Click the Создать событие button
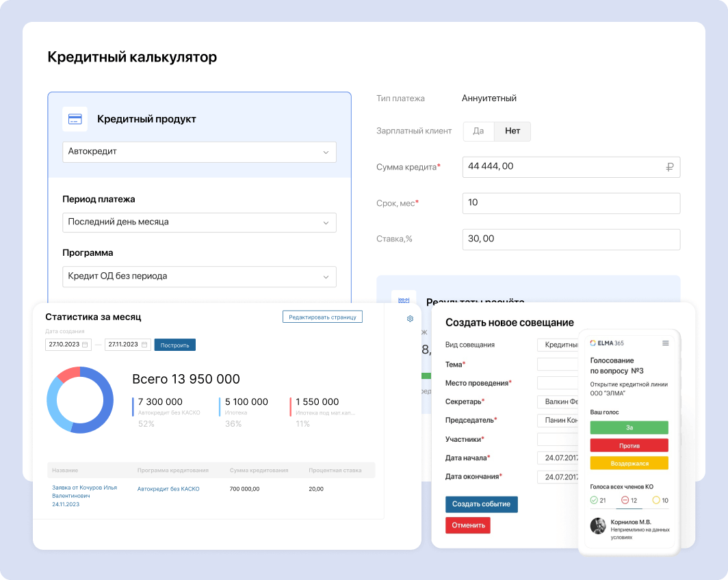 (x=481, y=504)
